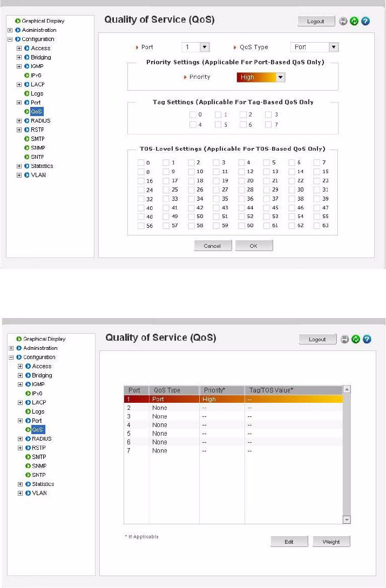Click SNMP green icon in bottom tree
The height and width of the screenshot is (588, 386).
[x=28, y=466]
